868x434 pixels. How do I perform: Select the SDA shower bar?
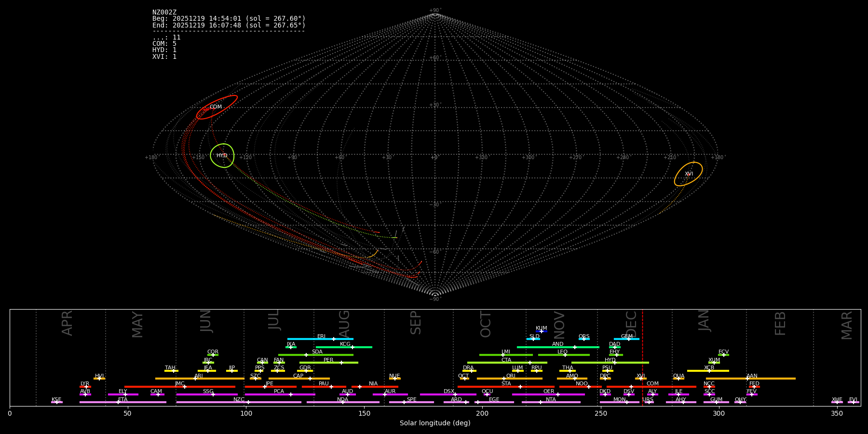pyautogui.click(x=316, y=355)
